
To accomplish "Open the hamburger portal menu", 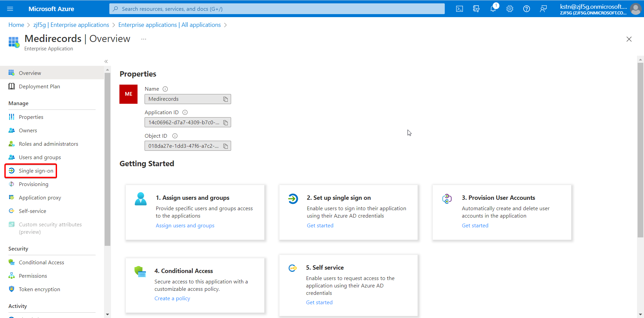I will [x=10, y=9].
